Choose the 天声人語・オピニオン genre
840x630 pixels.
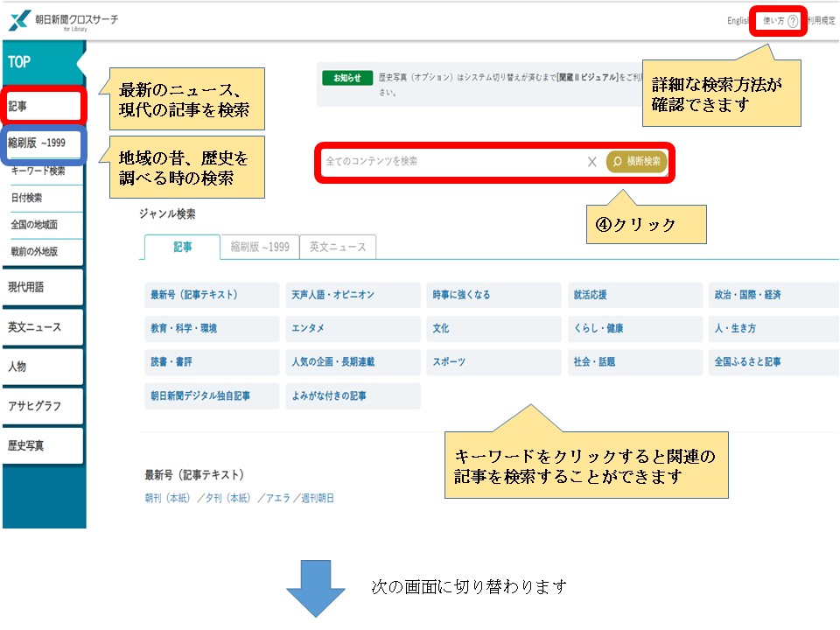point(353,295)
